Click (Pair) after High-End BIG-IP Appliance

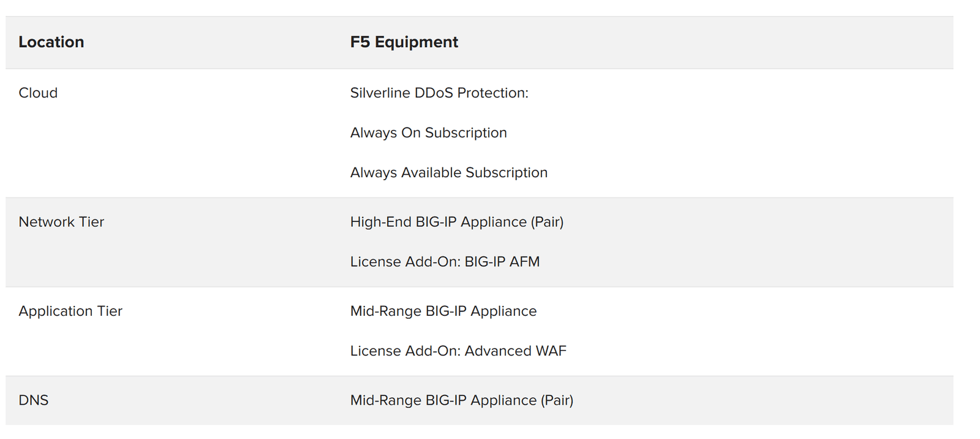[x=547, y=222]
